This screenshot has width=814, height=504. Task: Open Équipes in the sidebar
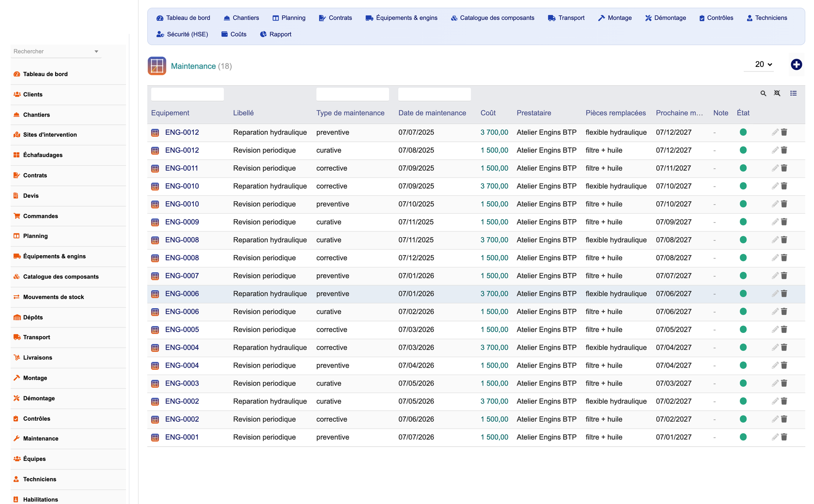68,459
